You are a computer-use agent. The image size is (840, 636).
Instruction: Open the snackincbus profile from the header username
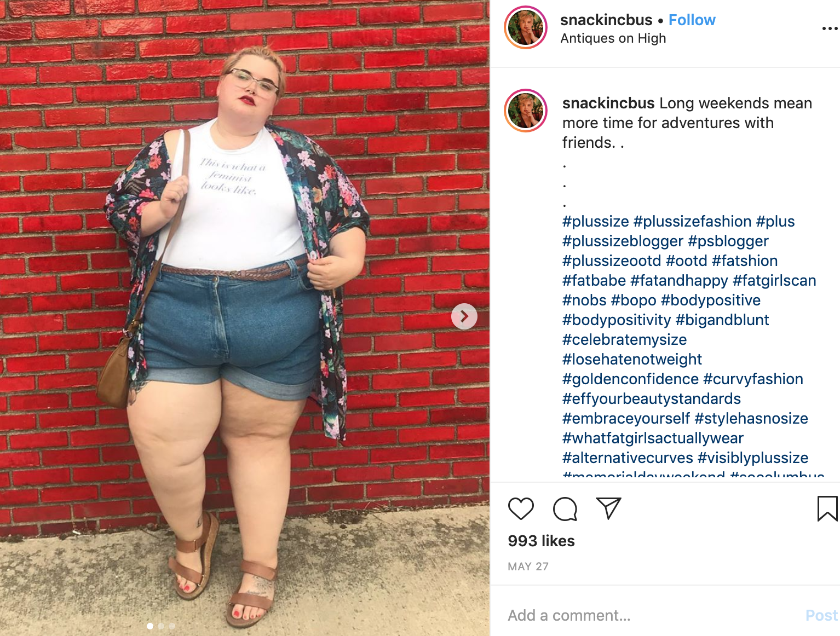click(606, 20)
